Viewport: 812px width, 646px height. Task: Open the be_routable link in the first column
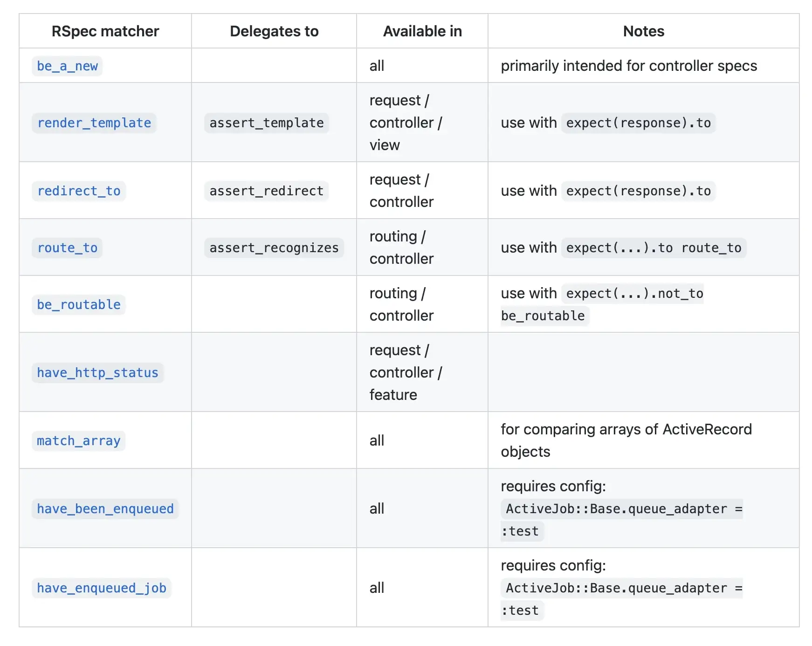tap(78, 305)
